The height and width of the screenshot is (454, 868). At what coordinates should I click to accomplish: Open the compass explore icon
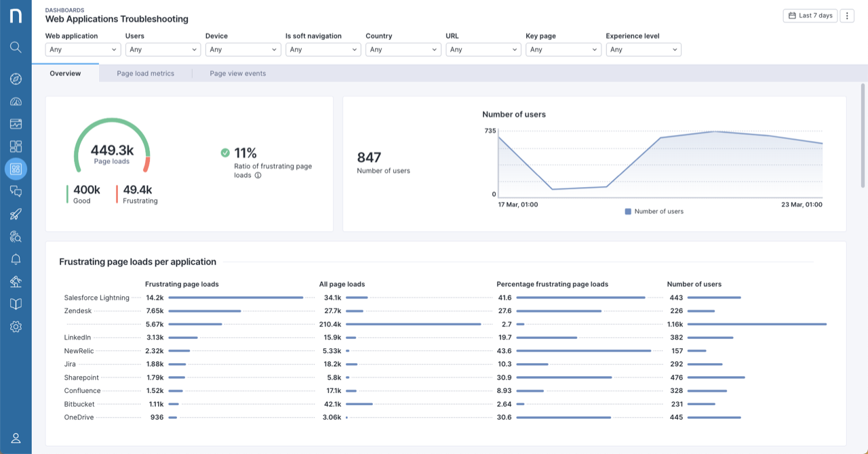click(x=16, y=79)
